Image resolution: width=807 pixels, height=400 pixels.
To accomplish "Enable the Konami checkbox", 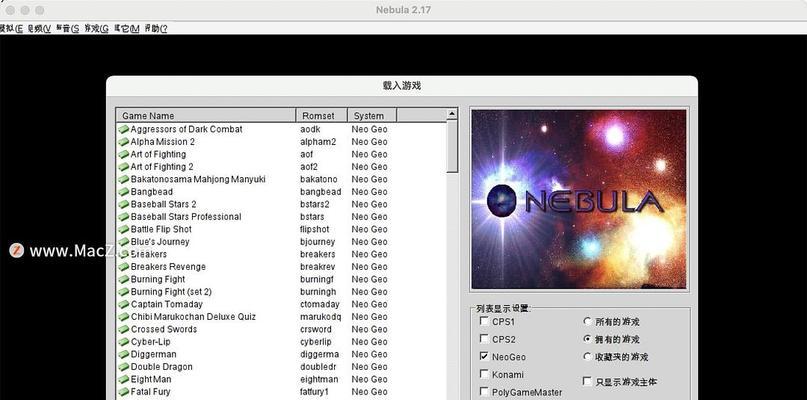I will pos(484,374).
